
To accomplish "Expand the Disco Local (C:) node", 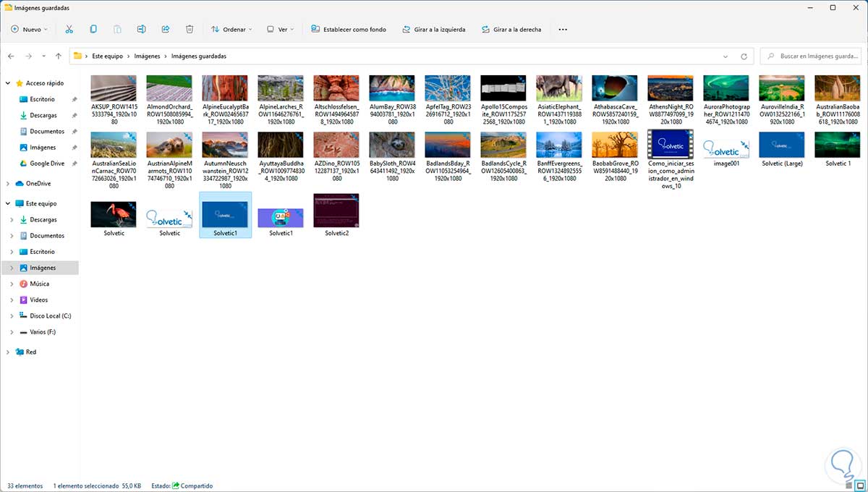I will [12, 316].
